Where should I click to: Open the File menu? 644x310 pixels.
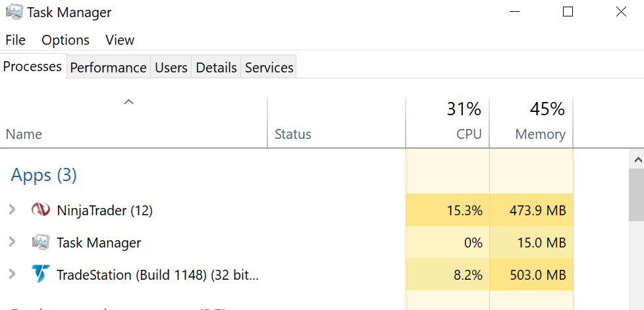pos(15,40)
